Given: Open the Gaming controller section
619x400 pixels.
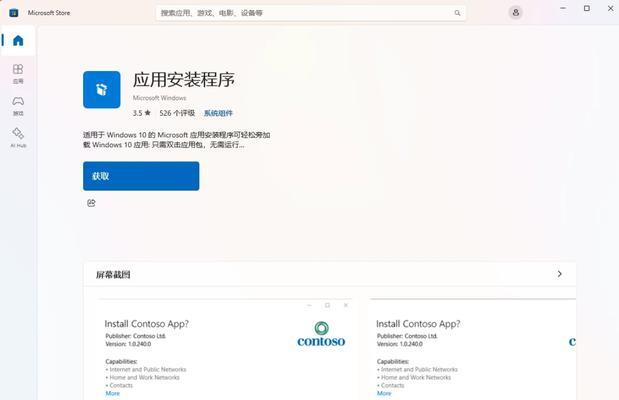Looking at the screenshot, I should pos(18,106).
